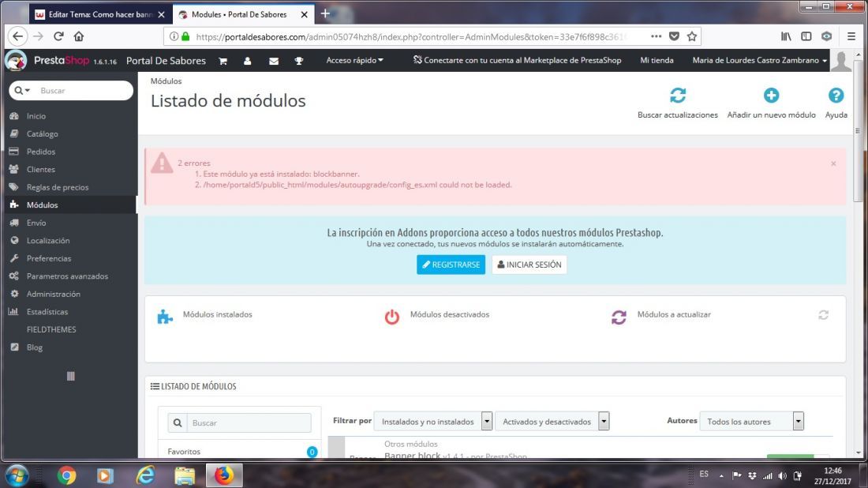Screen dimensions: 868x488
Task: Refresh the modules summary panel
Action: (x=823, y=315)
